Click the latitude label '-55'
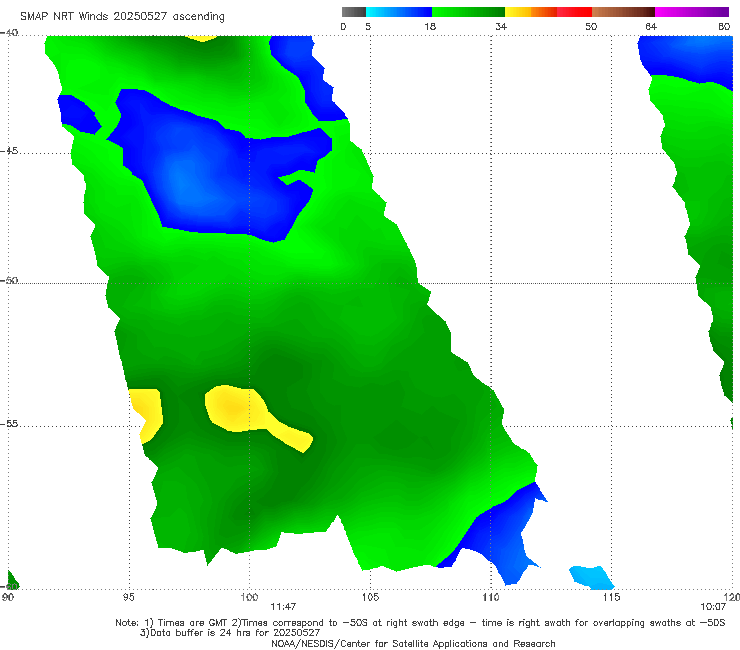The width and height of the screenshot is (740, 650). pos(9,424)
